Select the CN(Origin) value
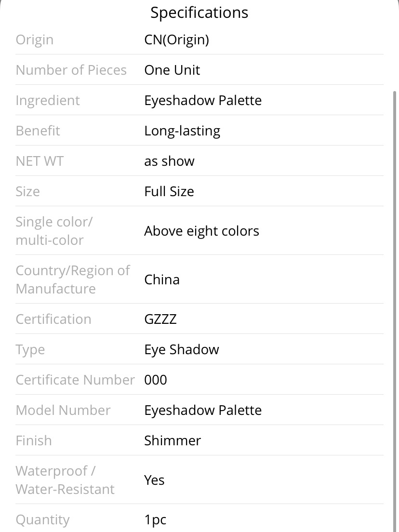 point(177,40)
